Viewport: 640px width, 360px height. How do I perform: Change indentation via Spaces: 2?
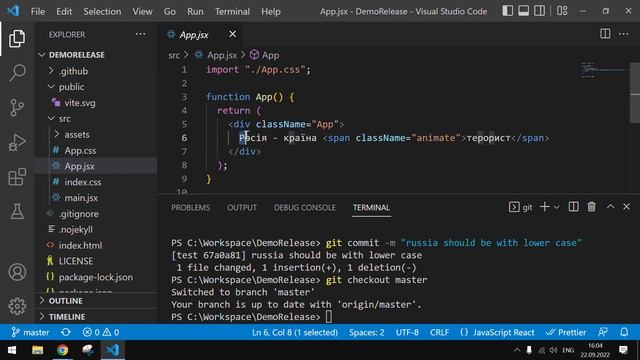pyautogui.click(x=367, y=332)
